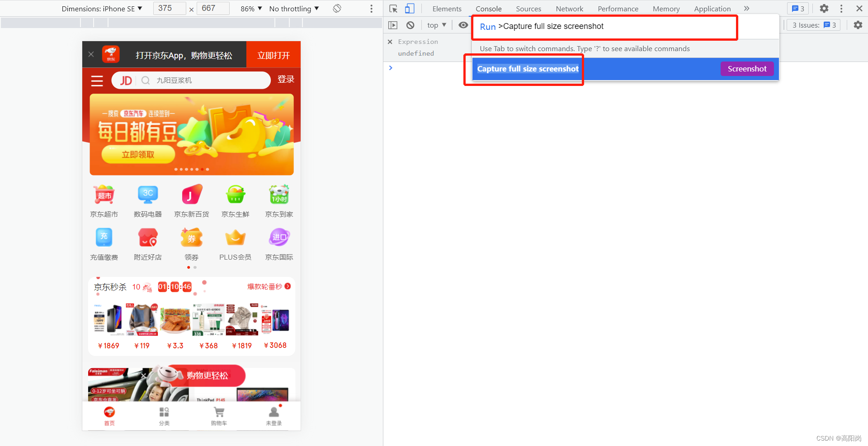Open the 京东生鲜 fresh food icon
This screenshot has height=446, width=868.
[236, 195]
